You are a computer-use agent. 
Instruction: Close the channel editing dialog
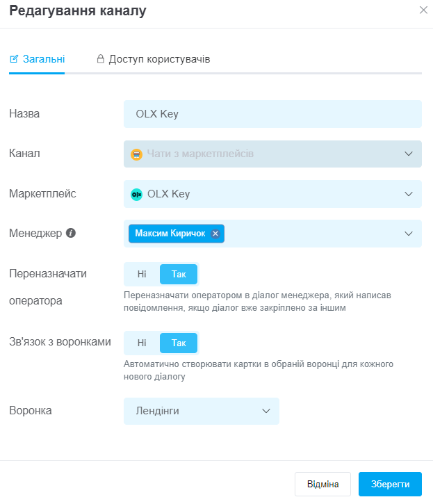[423, 10]
